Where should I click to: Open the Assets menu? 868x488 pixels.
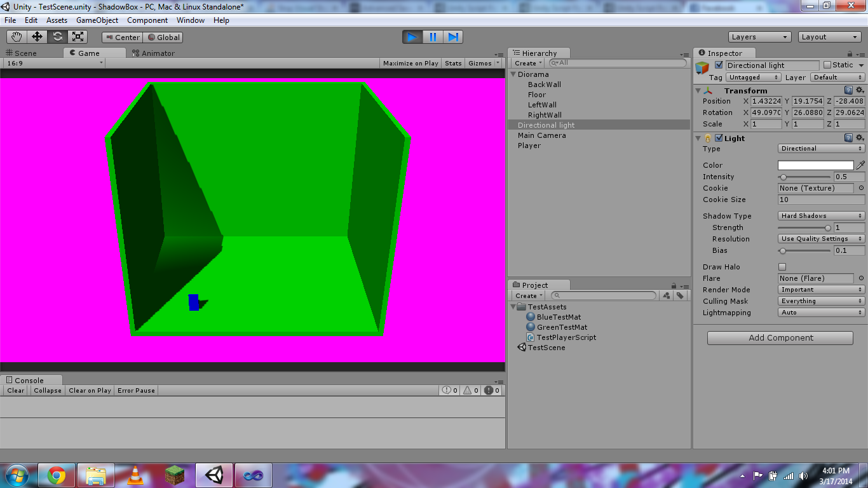(57, 20)
